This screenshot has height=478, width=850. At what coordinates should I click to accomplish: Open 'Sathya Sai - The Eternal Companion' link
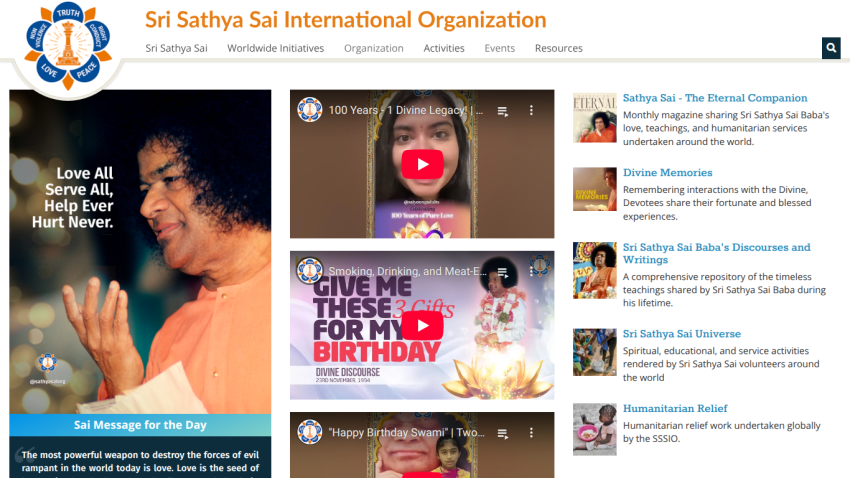715,98
